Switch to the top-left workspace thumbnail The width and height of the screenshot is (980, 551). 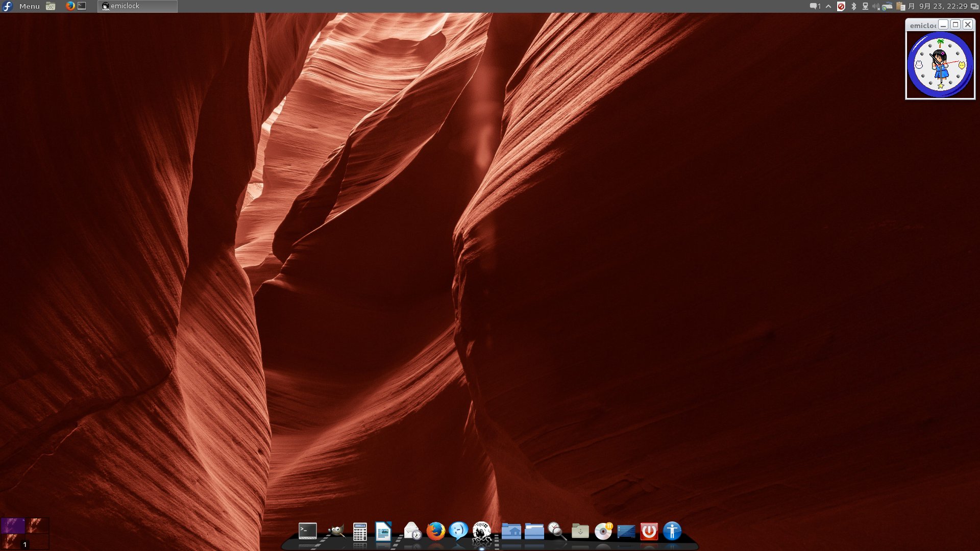pos(13,525)
